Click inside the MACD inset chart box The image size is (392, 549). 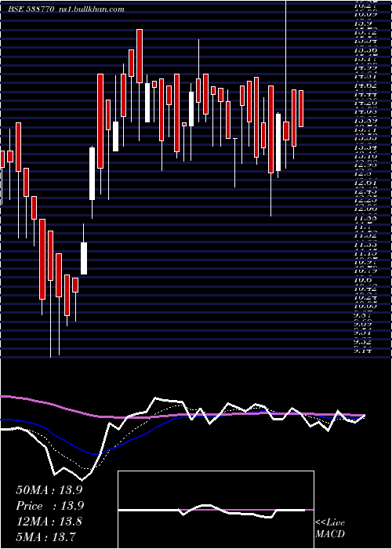click(x=216, y=510)
